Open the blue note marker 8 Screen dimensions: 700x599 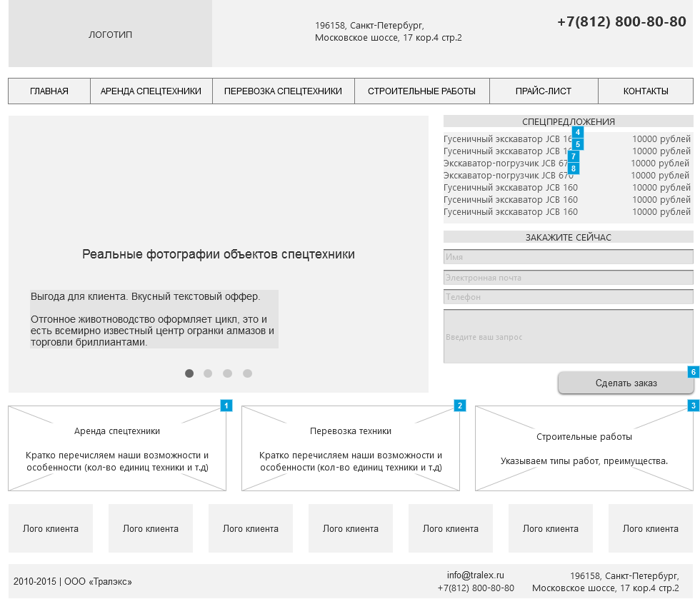(x=574, y=168)
